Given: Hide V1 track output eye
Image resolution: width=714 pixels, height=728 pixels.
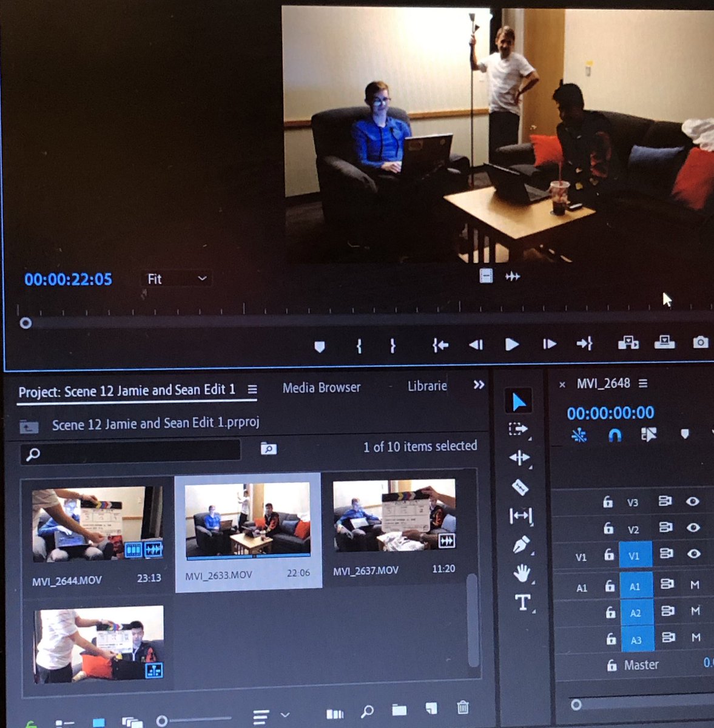Looking at the screenshot, I should (x=694, y=554).
